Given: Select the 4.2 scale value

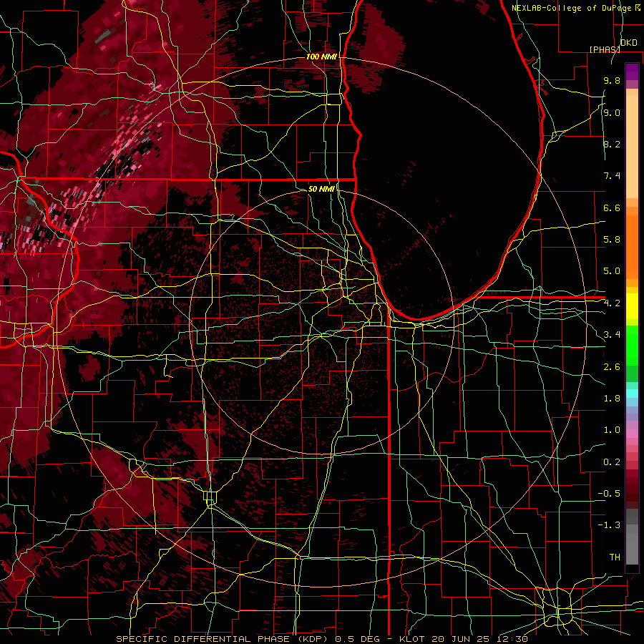Looking at the screenshot, I should 612,303.
